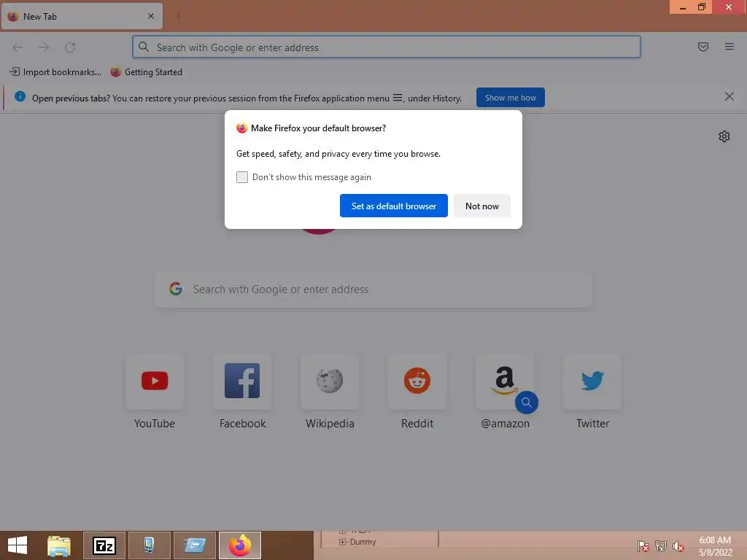The image size is (747, 560).
Task: Open Firefox application menu hamburger icon
Action: coord(729,47)
